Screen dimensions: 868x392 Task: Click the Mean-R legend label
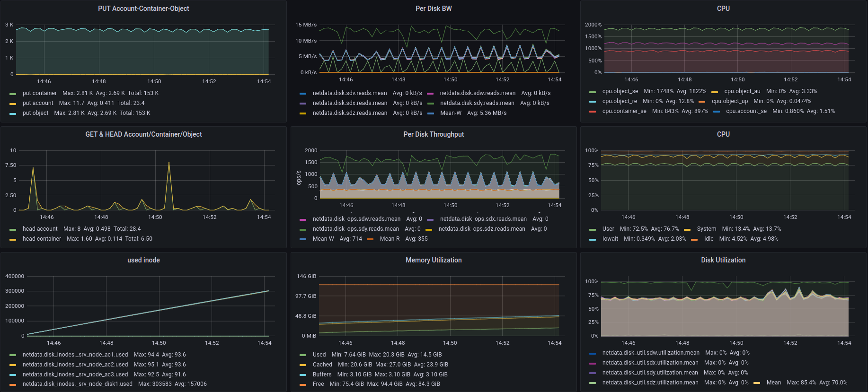(x=390, y=239)
